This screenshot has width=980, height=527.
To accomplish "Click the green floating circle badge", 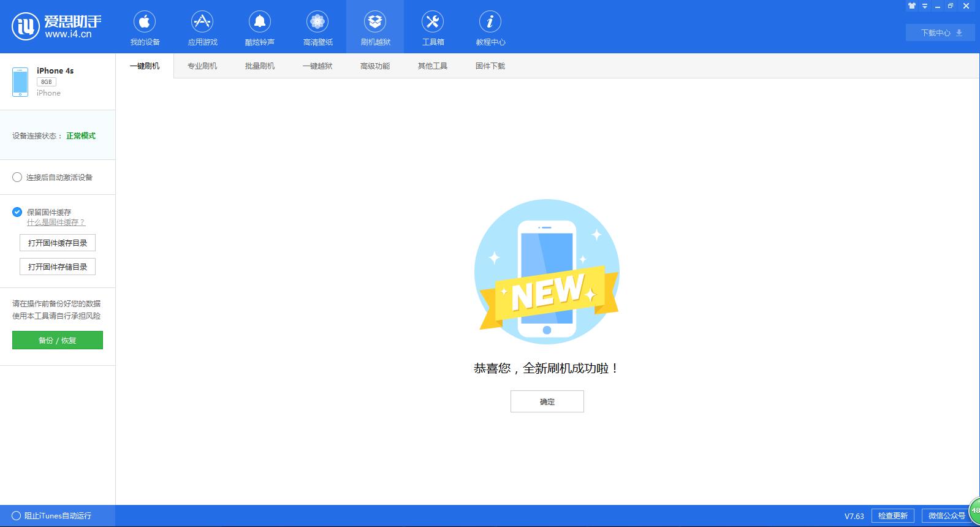I will click(x=974, y=511).
